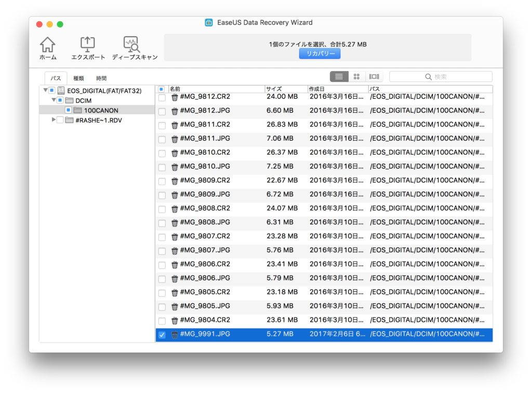The image size is (532, 394).
Task: Click the trash icon beside #MG_9811.CR2
Action: click(x=175, y=125)
